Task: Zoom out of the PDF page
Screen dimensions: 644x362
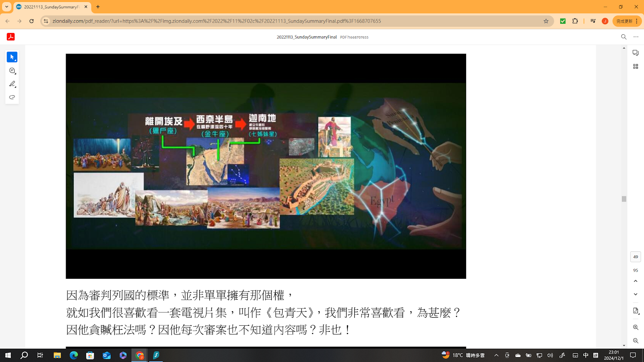Action: (x=636, y=341)
